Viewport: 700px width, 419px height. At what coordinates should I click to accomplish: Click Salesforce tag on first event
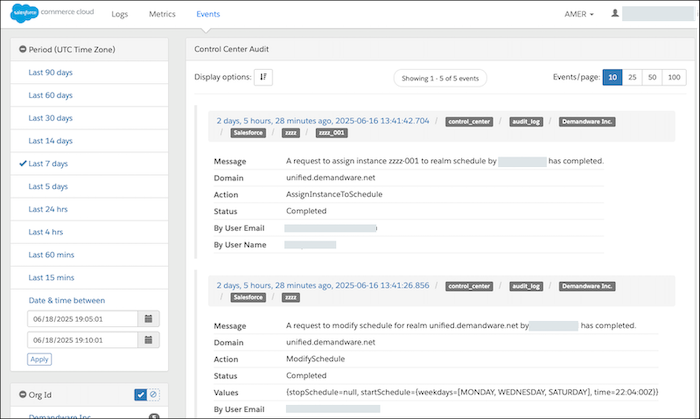pyautogui.click(x=248, y=133)
